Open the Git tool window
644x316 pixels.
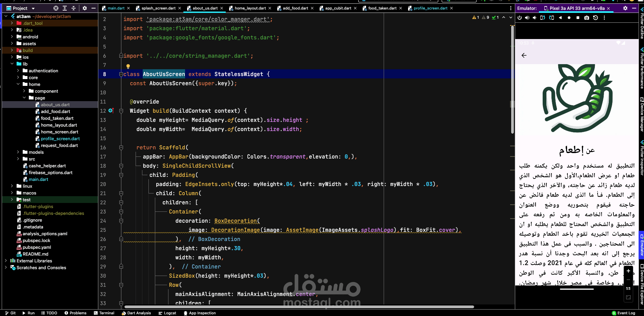pos(11,313)
